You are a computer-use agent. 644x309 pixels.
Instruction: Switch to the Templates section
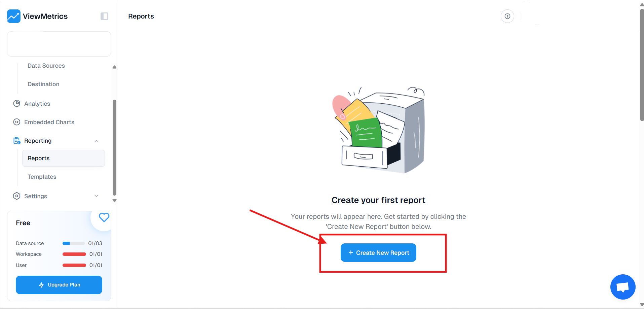coord(42,176)
